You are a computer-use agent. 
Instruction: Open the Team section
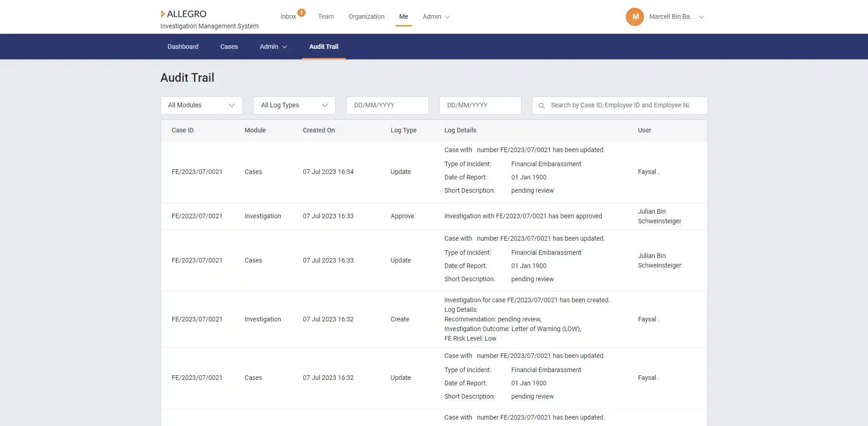326,16
